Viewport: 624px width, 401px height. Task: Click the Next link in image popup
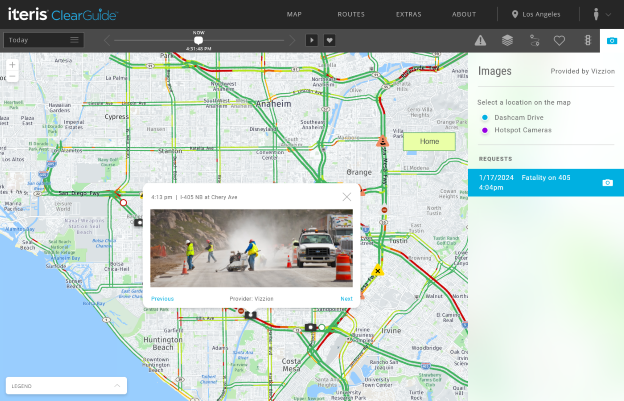(x=346, y=299)
